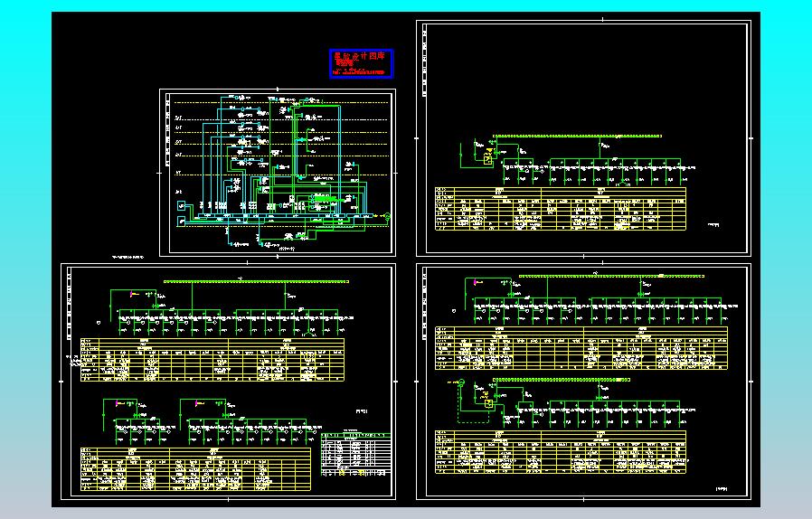Select the cyan piping system diagram sheet
This screenshot has height=519, width=812.
[x=278, y=173]
